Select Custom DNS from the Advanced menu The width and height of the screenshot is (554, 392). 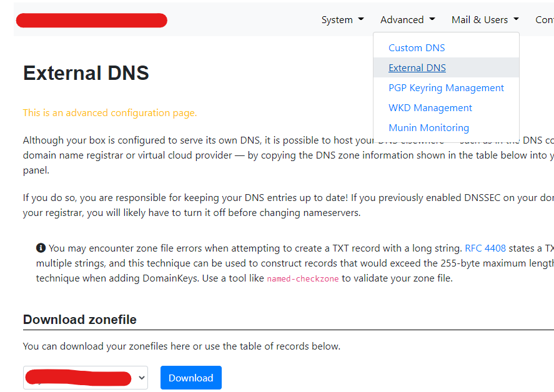[x=417, y=47]
